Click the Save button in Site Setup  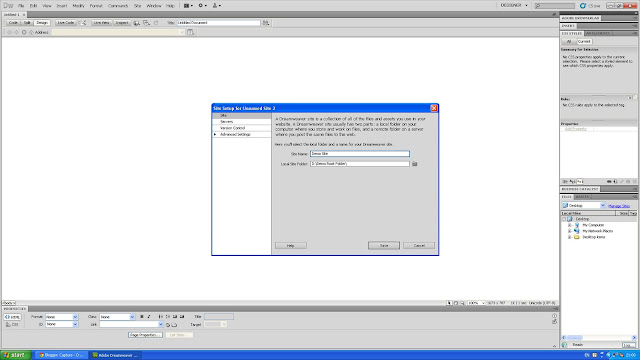[x=384, y=245]
